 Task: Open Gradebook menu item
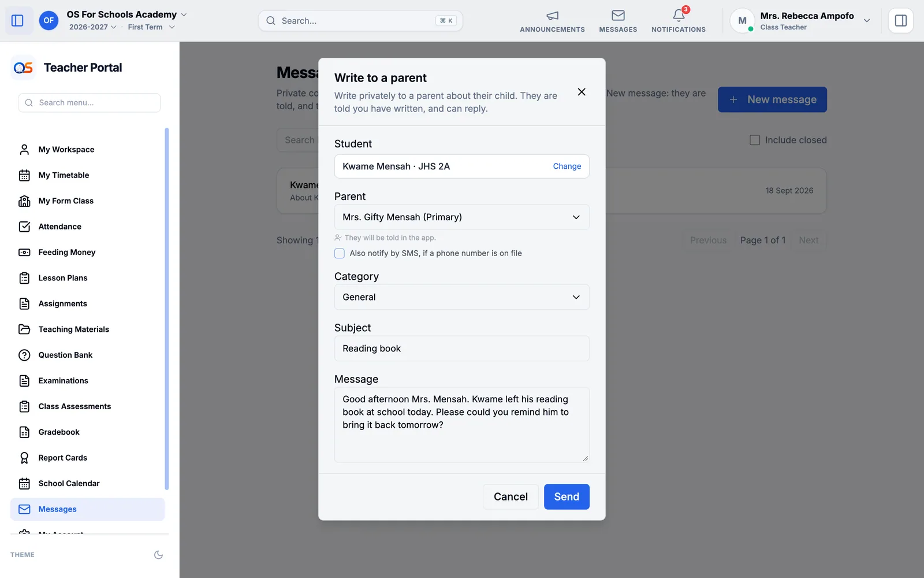pos(88,432)
